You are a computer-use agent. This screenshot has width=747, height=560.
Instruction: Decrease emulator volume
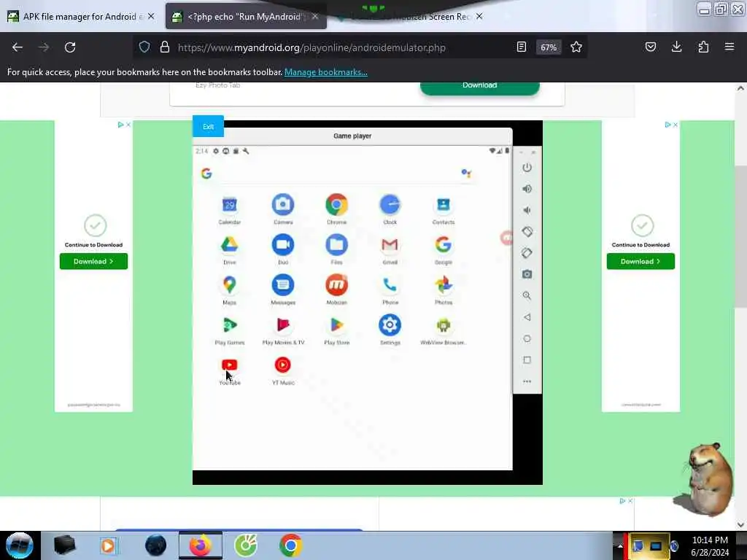click(527, 211)
